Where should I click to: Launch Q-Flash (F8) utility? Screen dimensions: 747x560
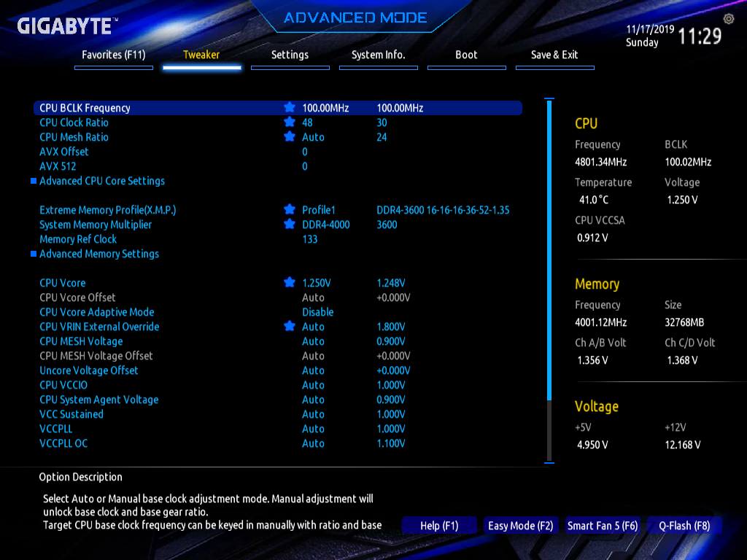684,526
